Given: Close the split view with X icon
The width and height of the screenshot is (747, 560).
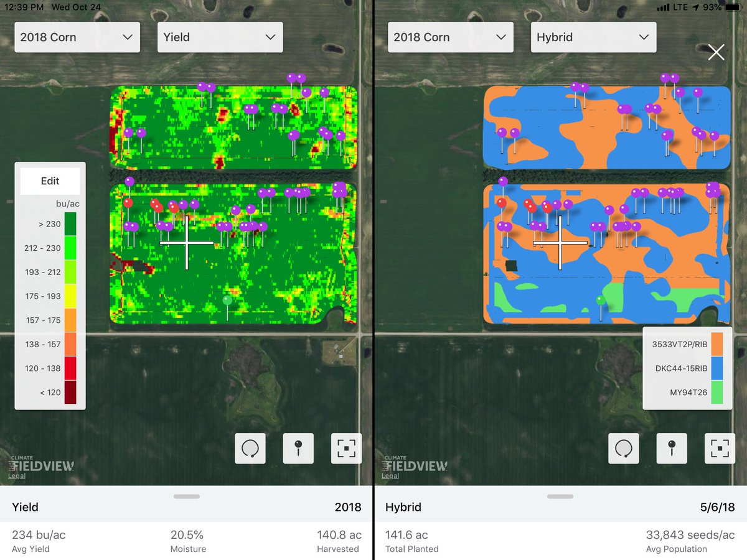Looking at the screenshot, I should tap(716, 52).
